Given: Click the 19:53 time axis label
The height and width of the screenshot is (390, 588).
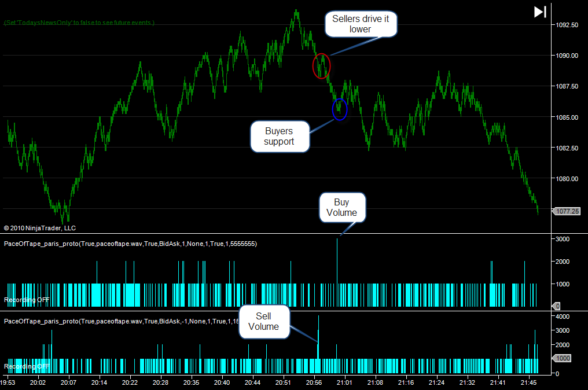Looking at the screenshot, I should pyautogui.click(x=8, y=382).
